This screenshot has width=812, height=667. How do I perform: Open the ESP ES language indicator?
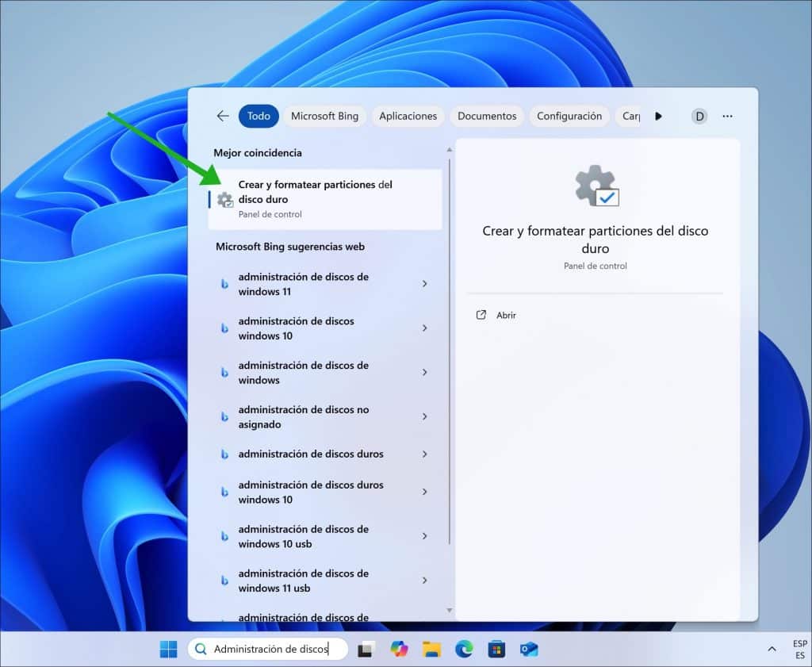(x=799, y=650)
